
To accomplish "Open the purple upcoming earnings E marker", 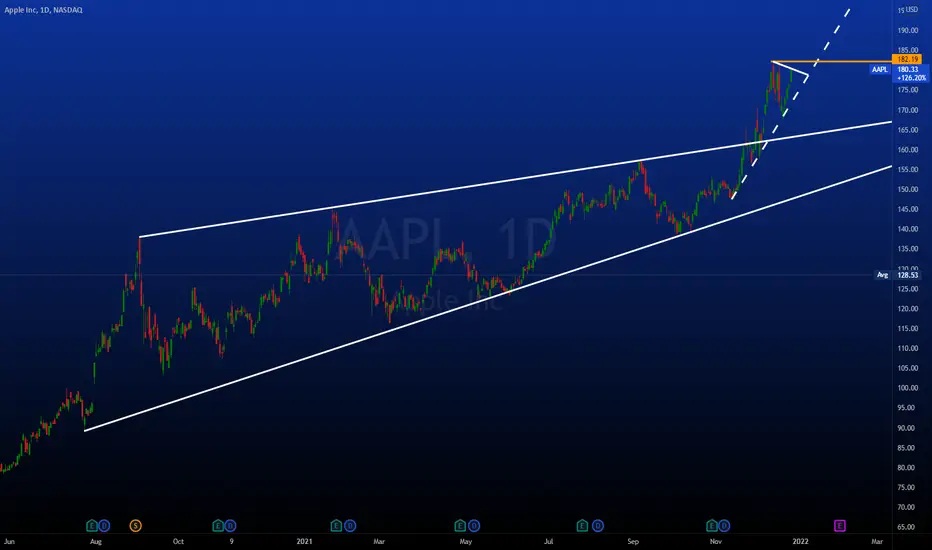I will 840,526.
